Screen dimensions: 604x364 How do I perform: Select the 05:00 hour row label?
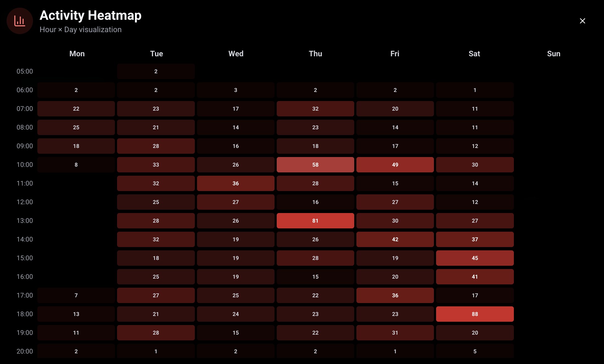click(x=24, y=71)
